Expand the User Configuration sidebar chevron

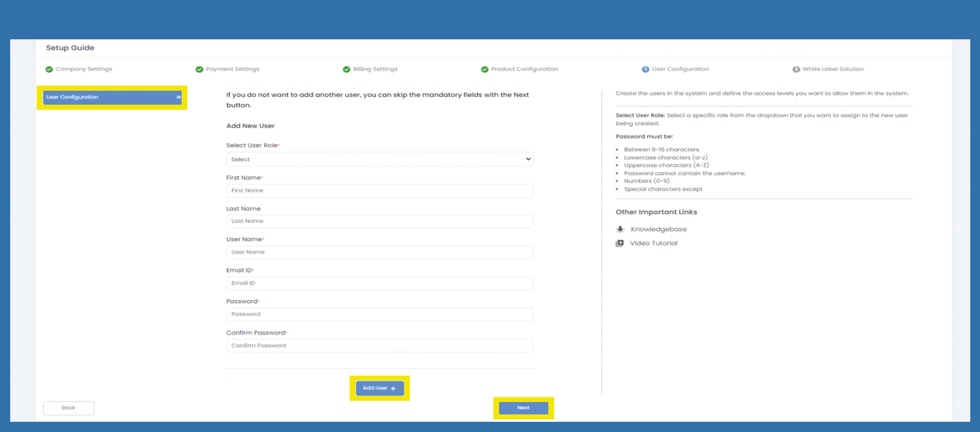click(178, 97)
